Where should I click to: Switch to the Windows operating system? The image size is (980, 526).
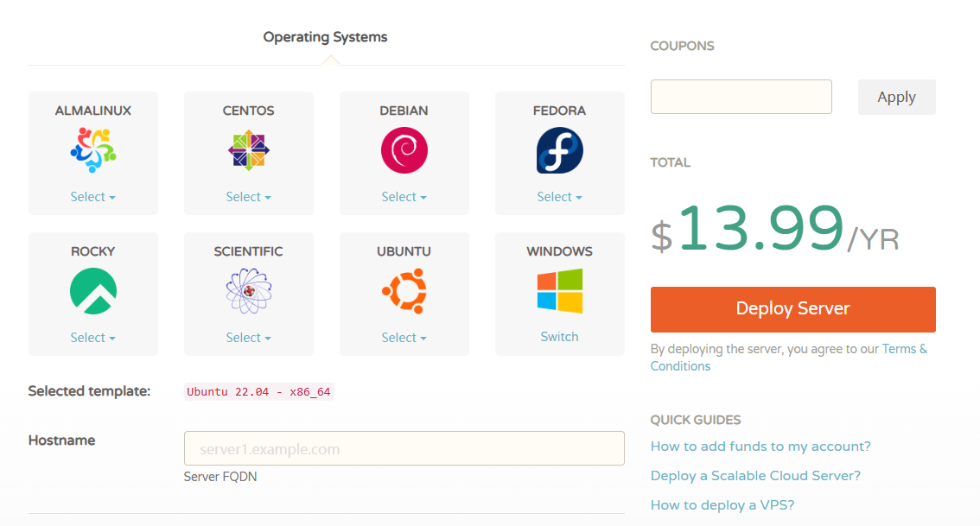point(559,337)
